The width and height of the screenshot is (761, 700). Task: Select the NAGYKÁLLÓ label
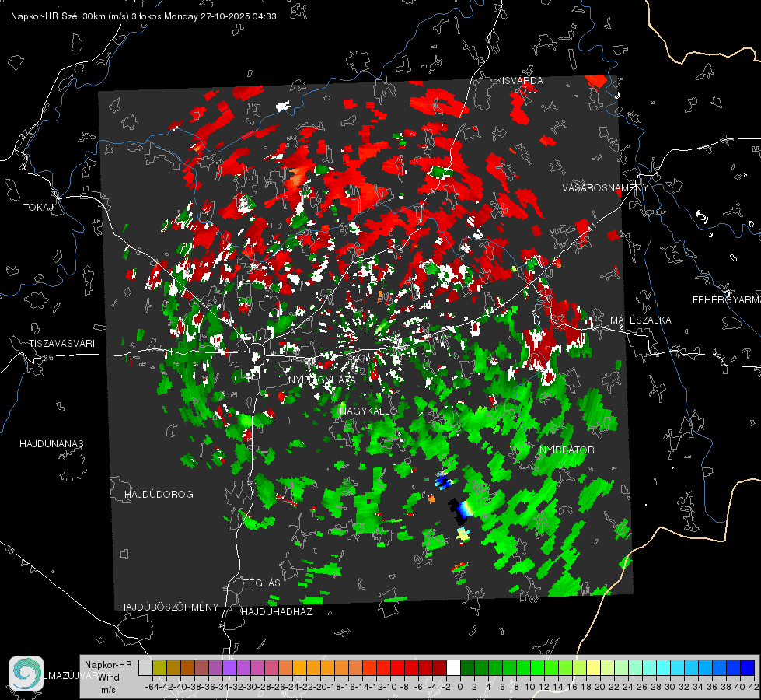[x=368, y=411]
